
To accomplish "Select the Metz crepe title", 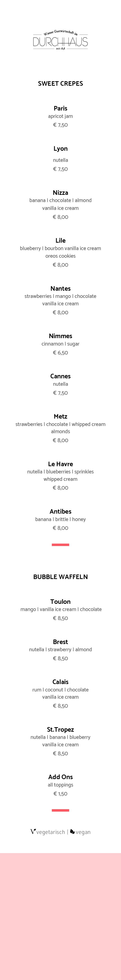I will [x=60, y=416].
